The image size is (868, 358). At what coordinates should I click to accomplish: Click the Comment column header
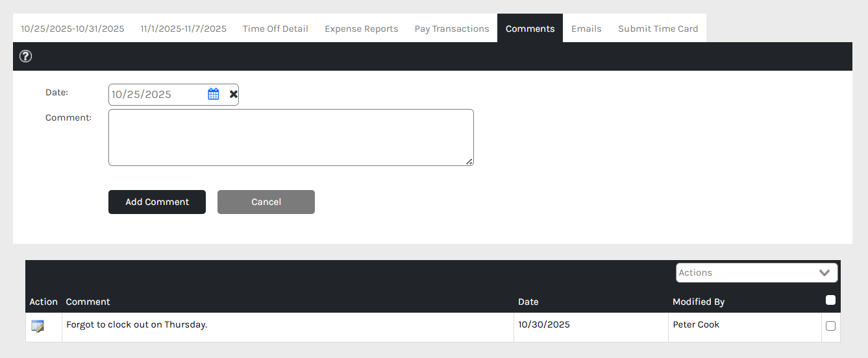click(88, 302)
